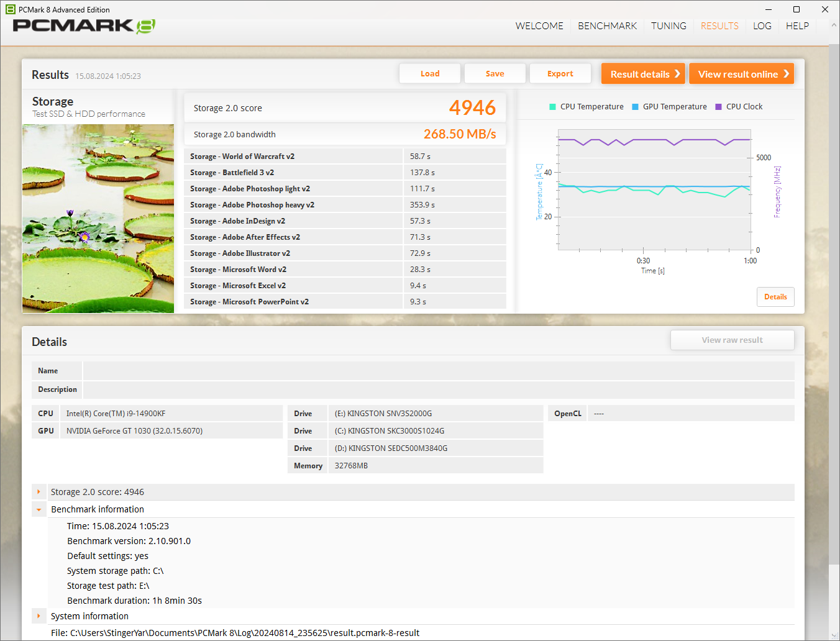Click the Storage test path E:\ line
This screenshot has height=641, width=840.
click(x=108, y=586)
